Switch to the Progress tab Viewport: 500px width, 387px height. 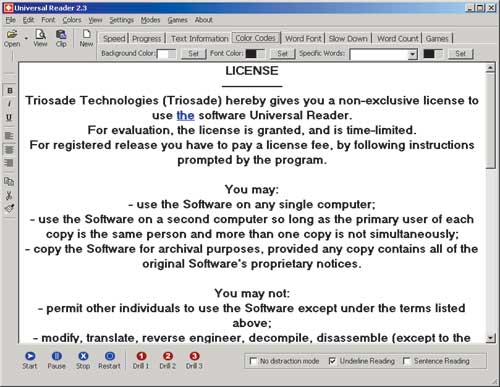[x=147, y=39]
